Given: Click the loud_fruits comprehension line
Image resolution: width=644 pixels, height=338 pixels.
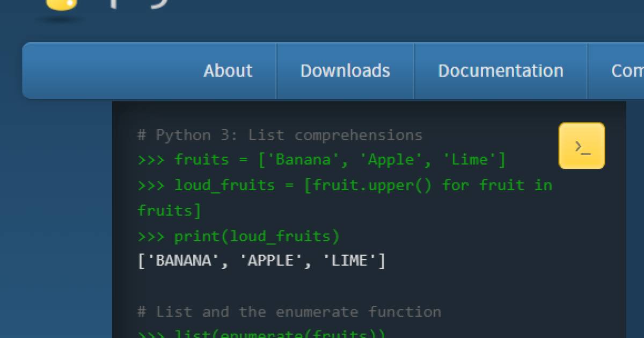Looking at the screenshot, I should point(343,185).
